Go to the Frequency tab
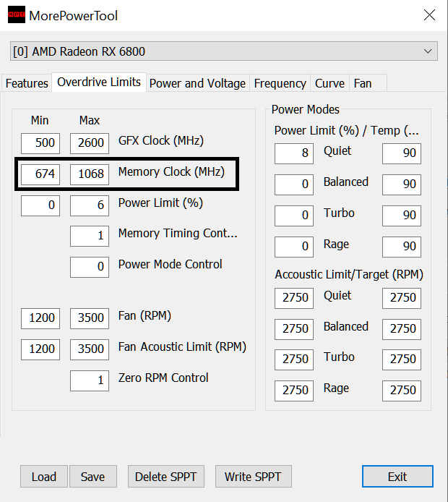 coord(280,83)
